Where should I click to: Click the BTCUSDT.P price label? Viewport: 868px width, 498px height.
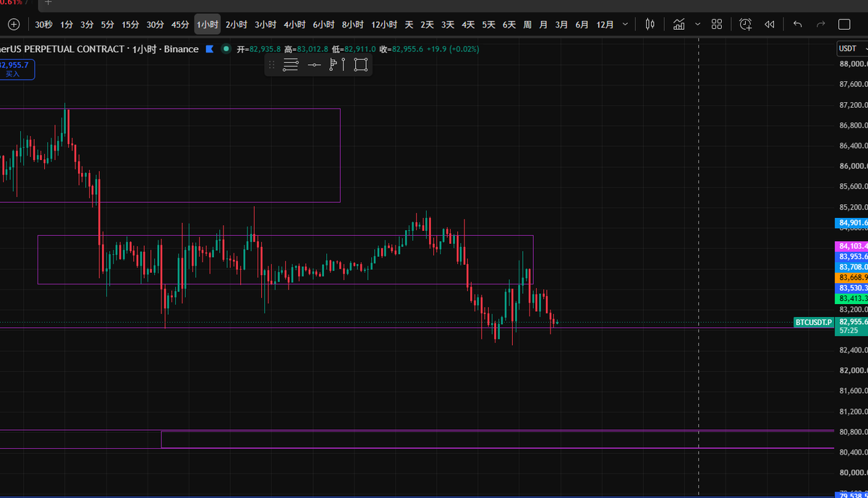(814, 321)
